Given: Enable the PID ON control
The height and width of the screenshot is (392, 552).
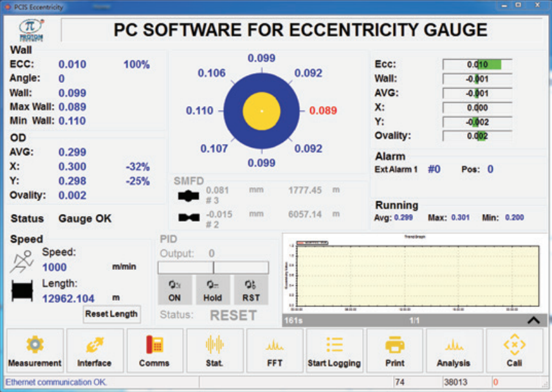Looking at the screenshot, I should [174, 289].
